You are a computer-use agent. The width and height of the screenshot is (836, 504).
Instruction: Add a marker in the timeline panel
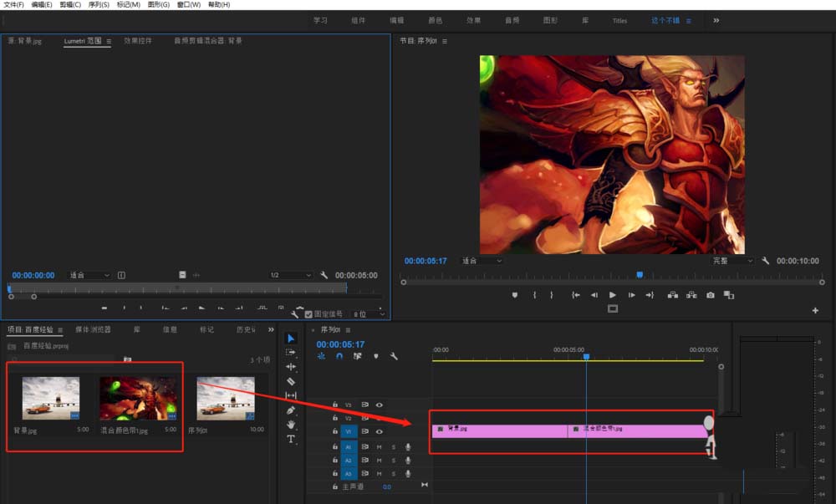tap(376, 356)
